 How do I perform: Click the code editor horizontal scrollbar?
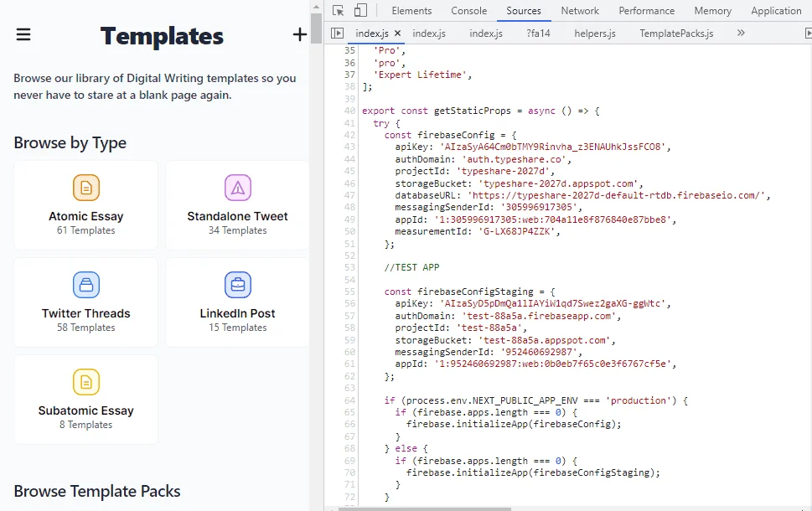[425, 509]
